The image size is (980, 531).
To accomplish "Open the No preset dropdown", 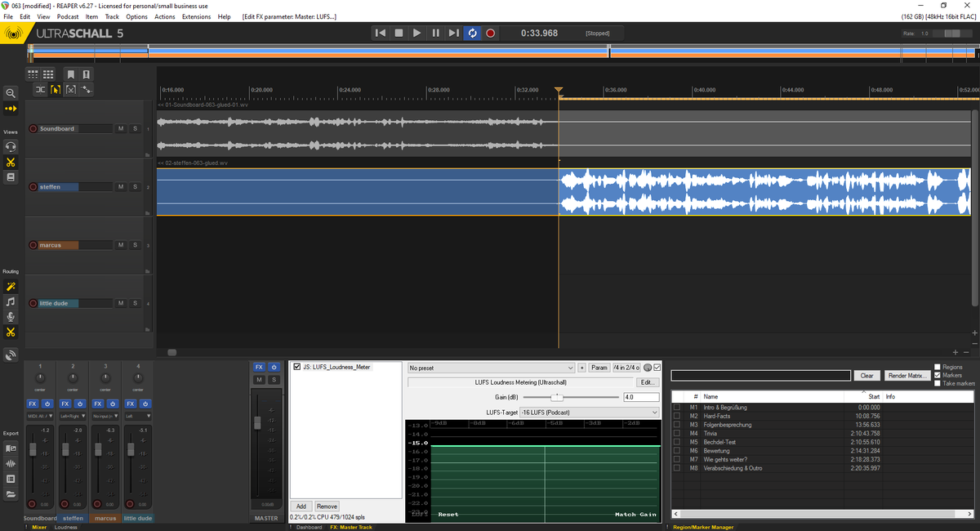I will click(491, 368).
